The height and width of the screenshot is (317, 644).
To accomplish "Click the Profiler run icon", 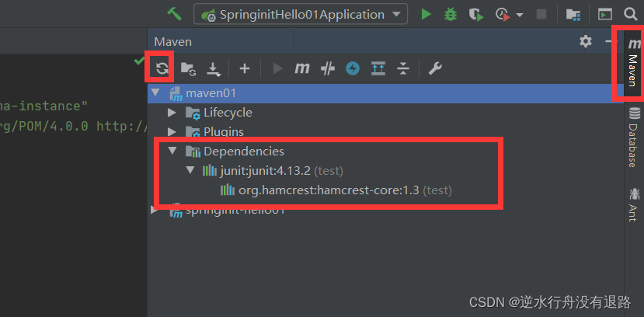I will point(503,15).
